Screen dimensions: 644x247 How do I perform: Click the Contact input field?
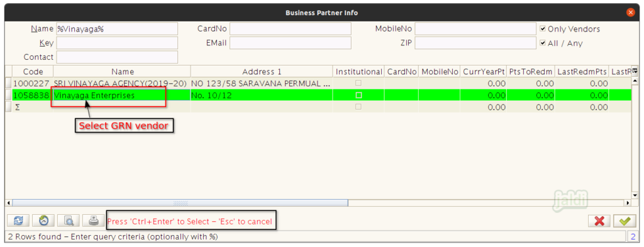117,57
